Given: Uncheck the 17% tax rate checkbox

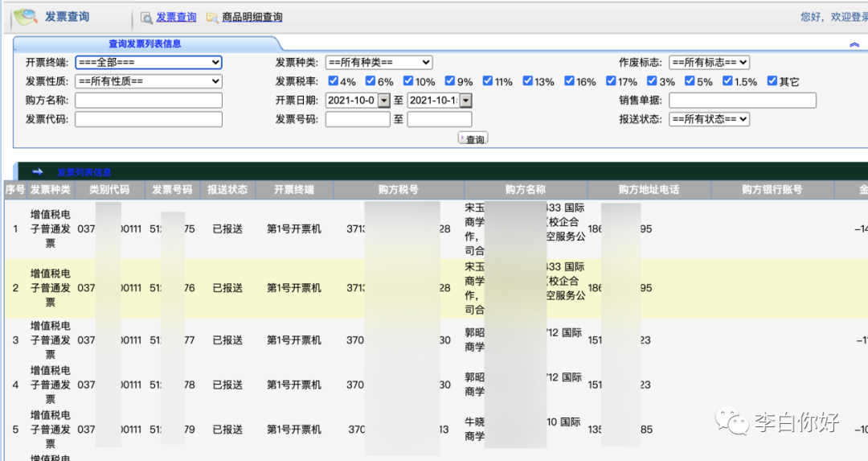Looking at the screenshot, I should [611, 81].
